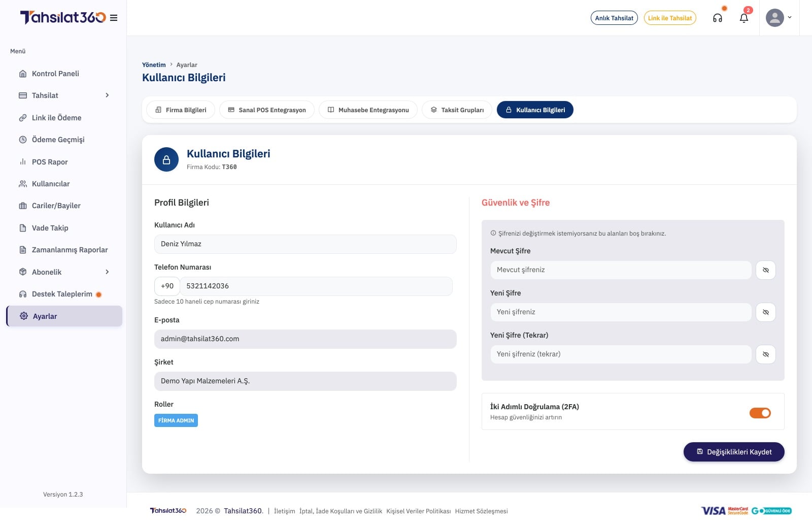Click the orange dot on Destek Taleplerim
812x526 pixels.
98,294
